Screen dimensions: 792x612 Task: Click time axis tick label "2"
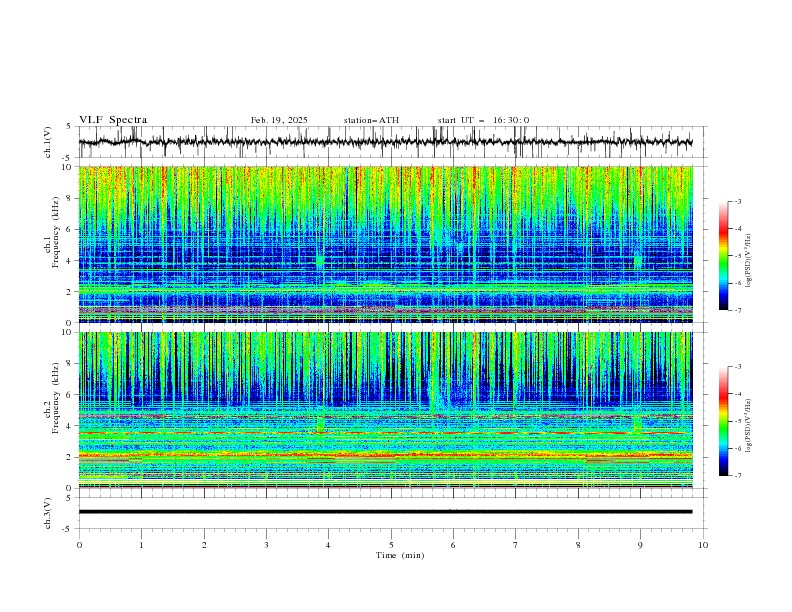pyautogui.click(x=204, y=545)
